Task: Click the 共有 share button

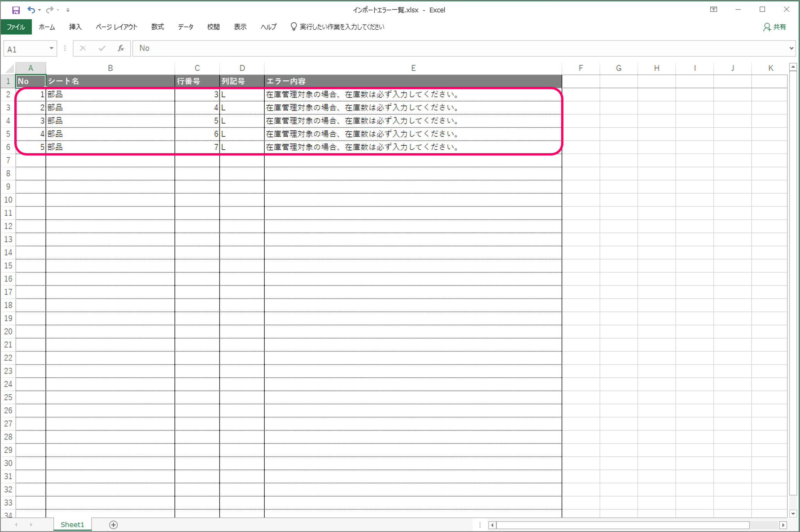Action: (775, 27)
